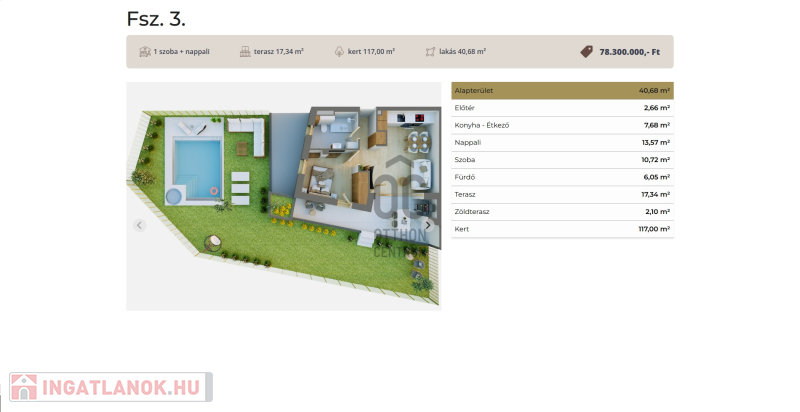Select the Előtér row in the table

point(562,108)
